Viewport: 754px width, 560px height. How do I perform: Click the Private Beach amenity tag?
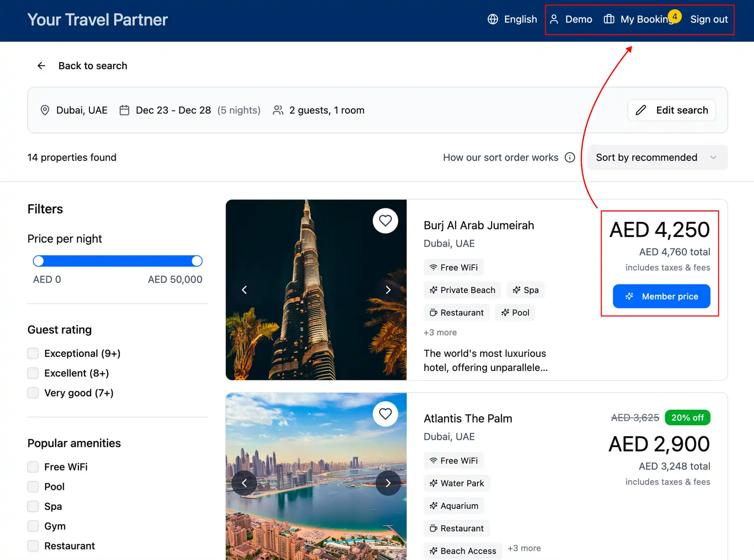click(x=462, y=290)
